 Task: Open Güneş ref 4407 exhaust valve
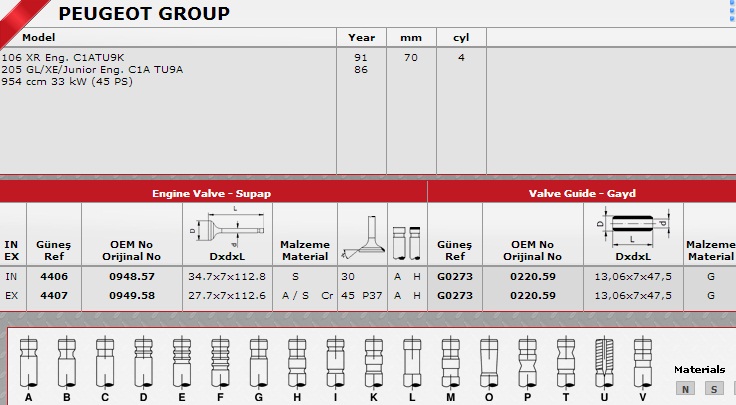click(54, 296)
